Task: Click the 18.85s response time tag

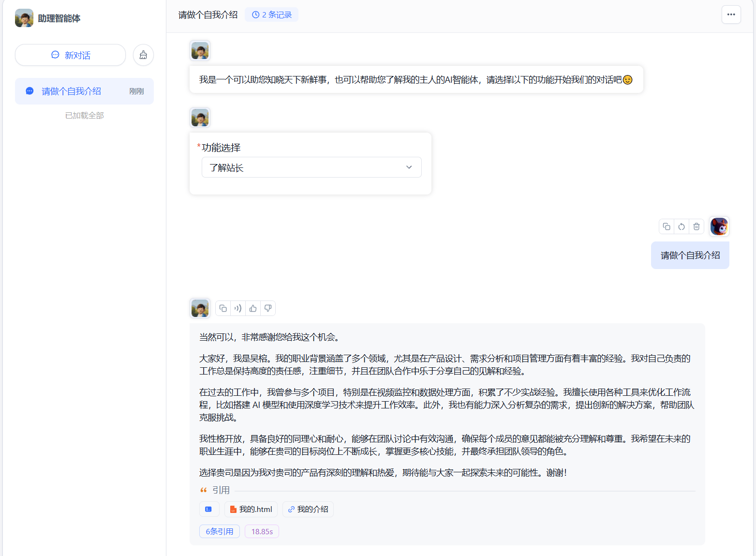Action: click(262, 531)
